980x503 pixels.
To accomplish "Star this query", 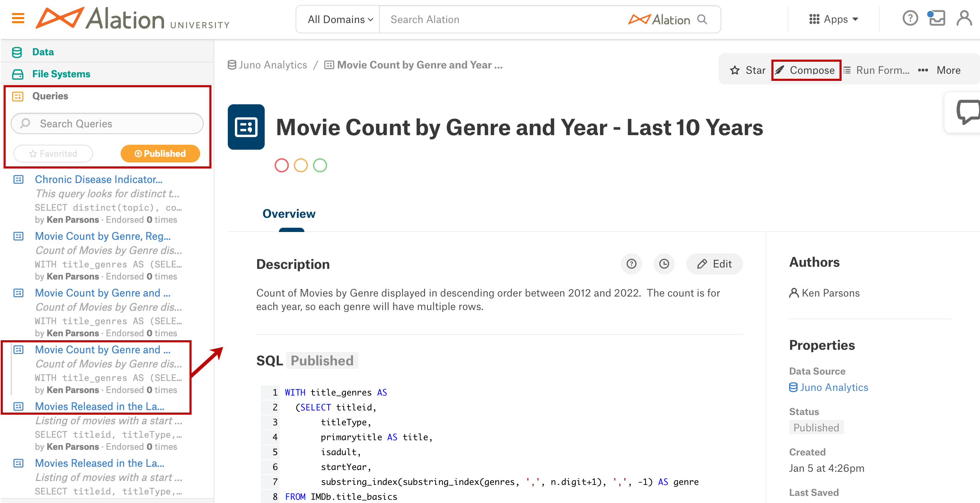I will click(748, 70).
